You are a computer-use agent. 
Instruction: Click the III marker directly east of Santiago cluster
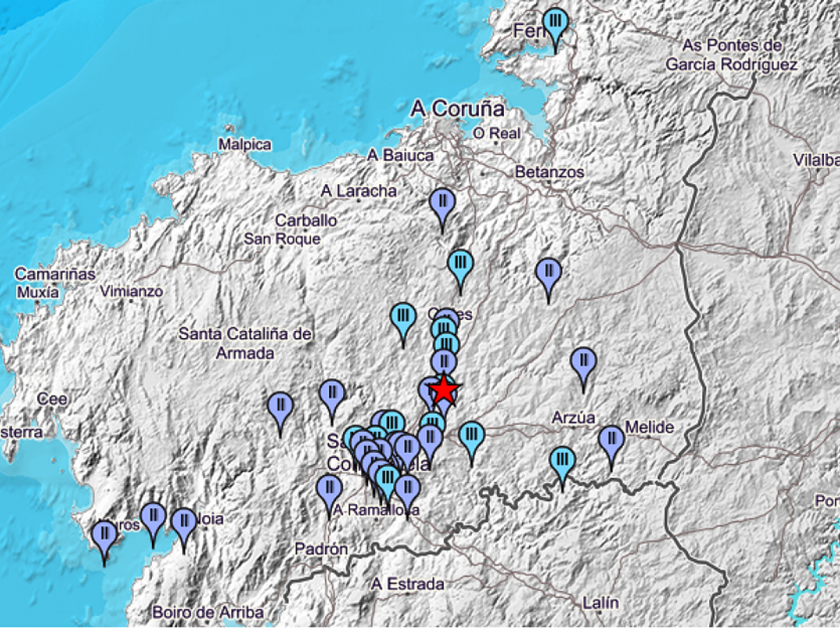(472, 435)
